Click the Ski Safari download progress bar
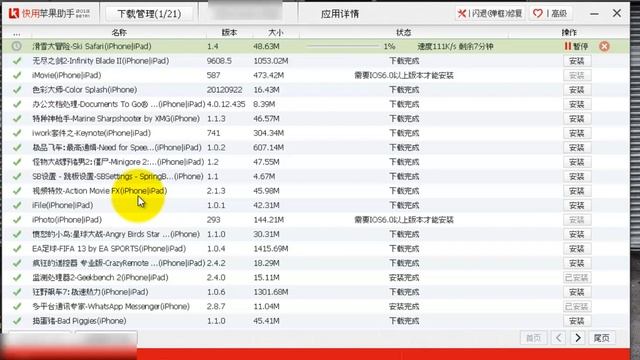The image size is (640, 360). point(343,46)
